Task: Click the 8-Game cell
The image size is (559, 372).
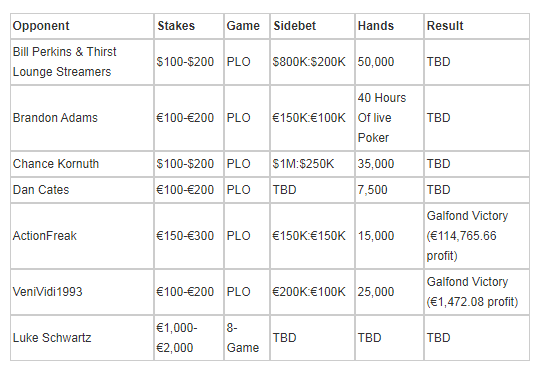Action: tap(247, 338)
